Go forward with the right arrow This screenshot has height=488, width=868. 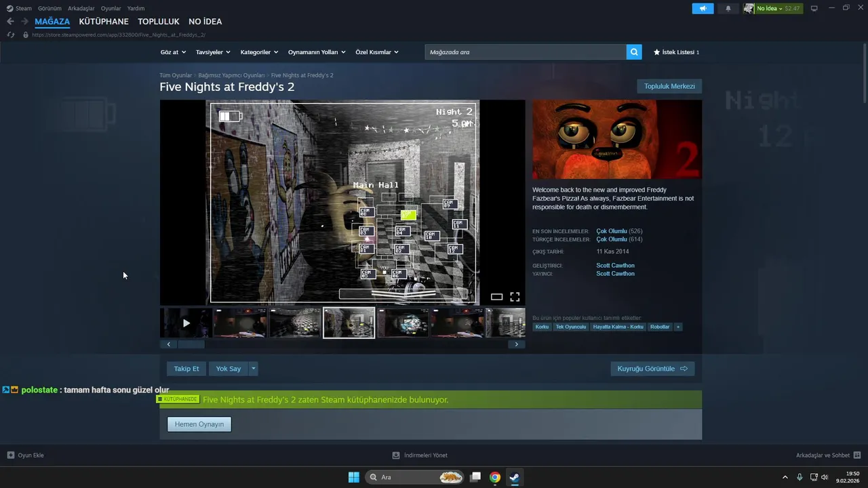(24, 22)
